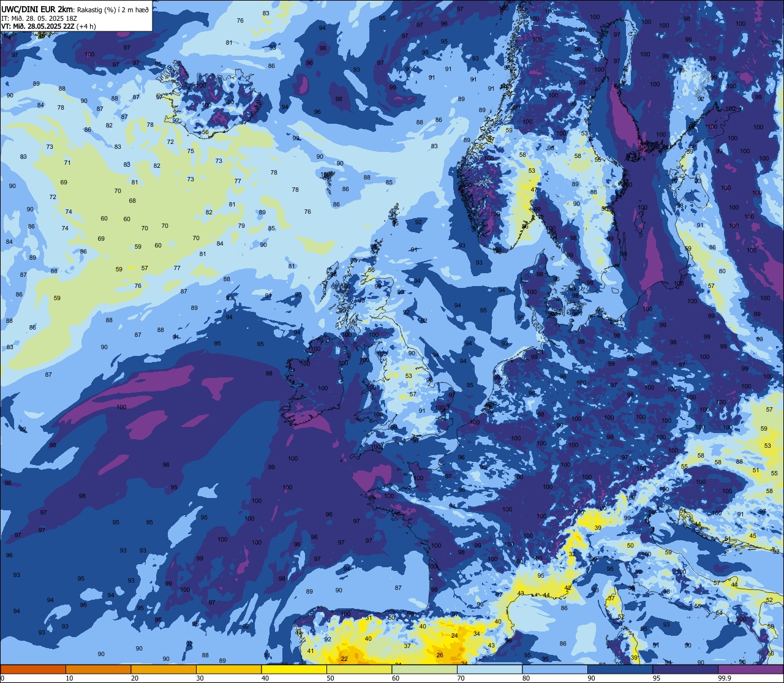Click the legend tick label 50
Image resolution: width=784 pixels, height=683 pixels.
pos(330,678)
